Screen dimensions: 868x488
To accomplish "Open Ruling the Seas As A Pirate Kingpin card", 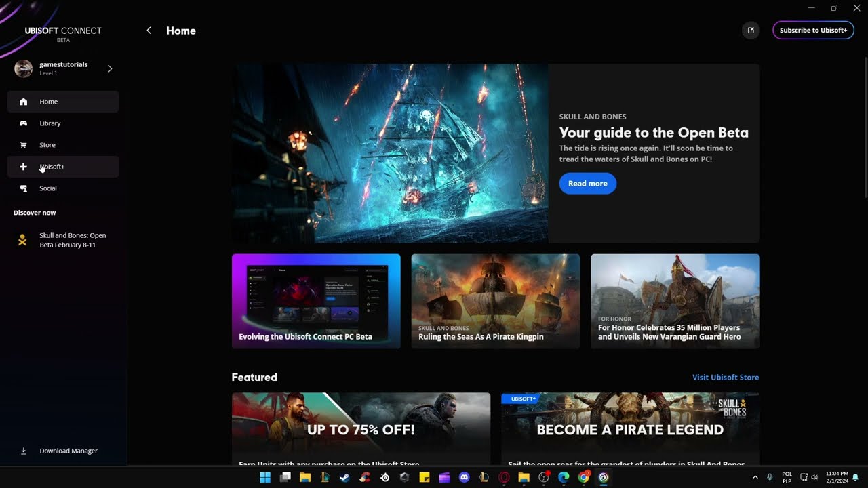I will (x=496, y=301).
